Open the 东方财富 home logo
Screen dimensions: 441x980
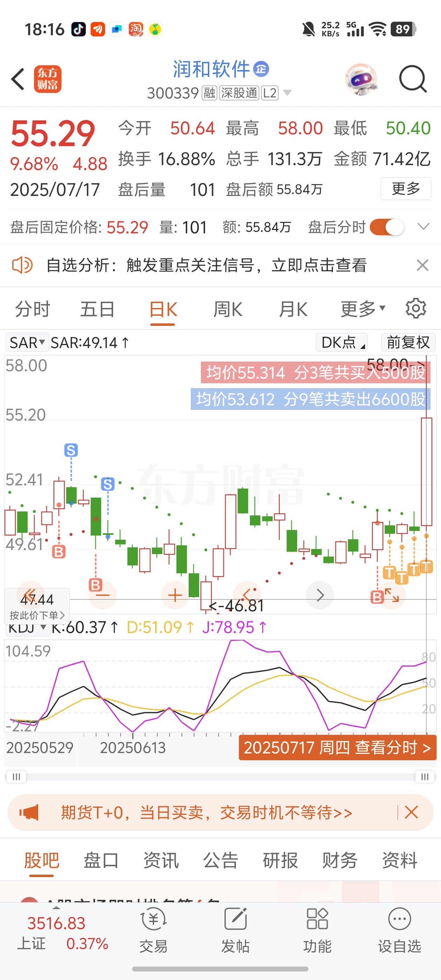coord(48,79)
